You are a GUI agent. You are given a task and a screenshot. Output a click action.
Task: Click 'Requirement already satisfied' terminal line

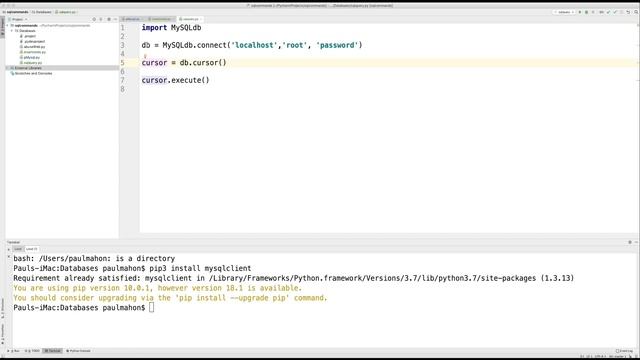coord(293,278)
